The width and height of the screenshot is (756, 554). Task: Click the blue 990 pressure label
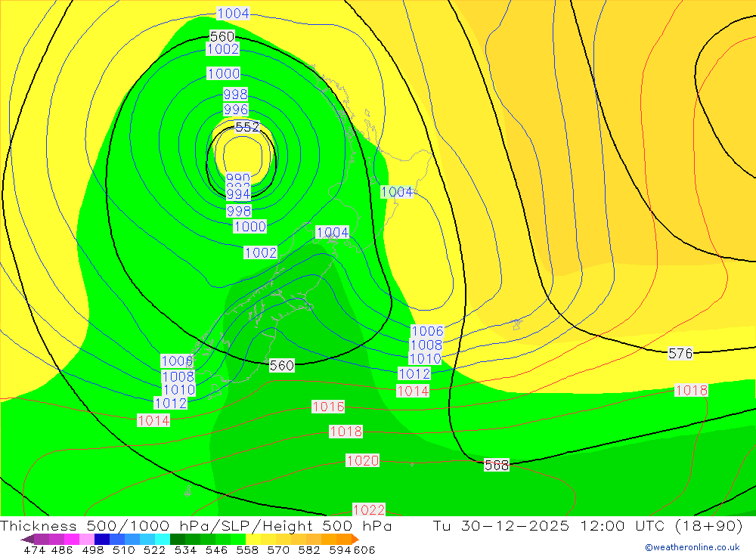pyautogui.click(x=238, y=178)
